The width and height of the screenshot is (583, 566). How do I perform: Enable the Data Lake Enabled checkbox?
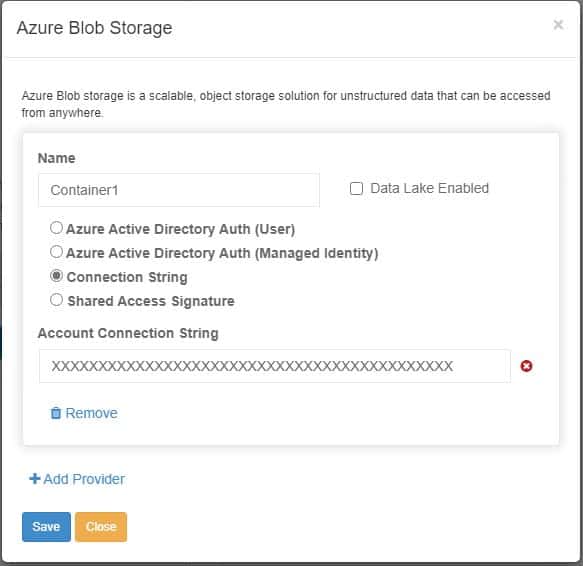[x=356, y=188]
